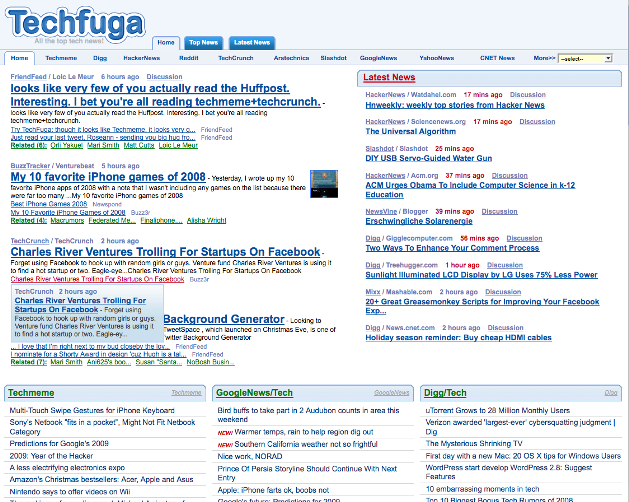Screen dimensions: 629x502
Task: Click the Related (7) link
Action: [x=28, y=362]
